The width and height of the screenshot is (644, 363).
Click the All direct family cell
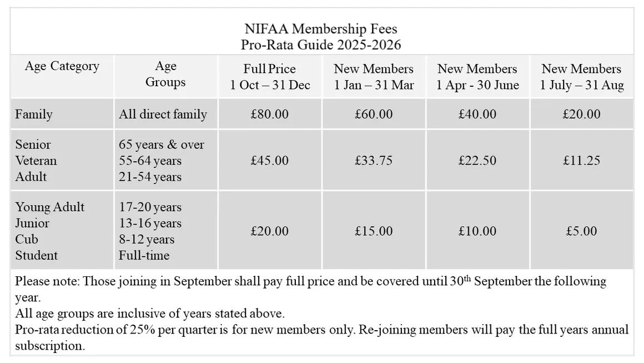163,115
